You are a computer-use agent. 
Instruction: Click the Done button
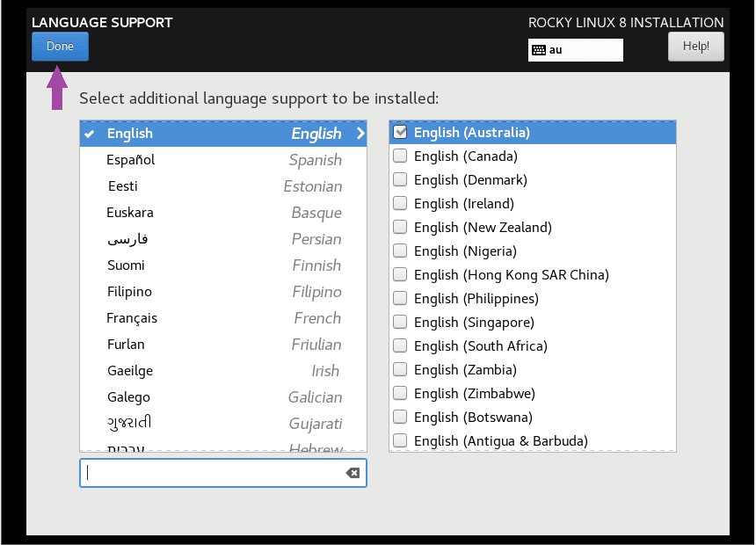(61, 47)
